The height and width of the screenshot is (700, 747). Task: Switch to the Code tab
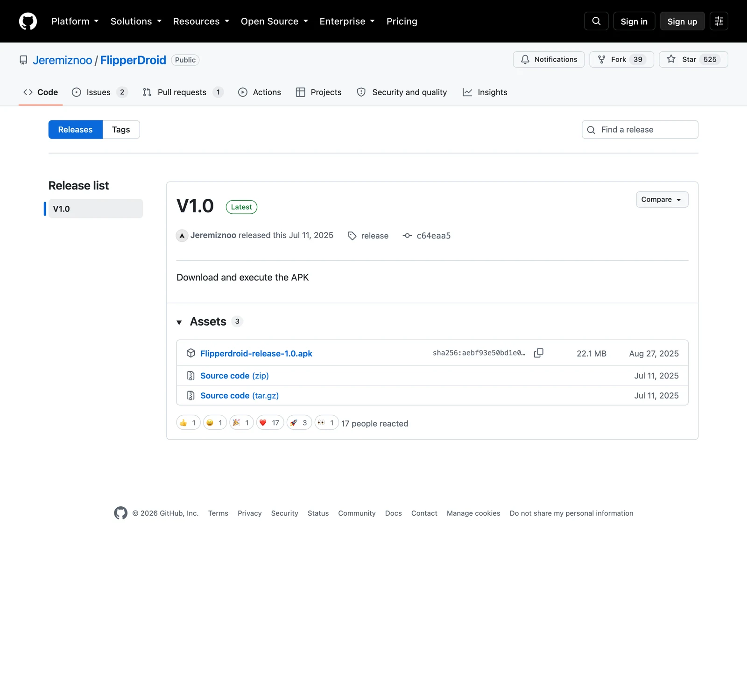41,92
